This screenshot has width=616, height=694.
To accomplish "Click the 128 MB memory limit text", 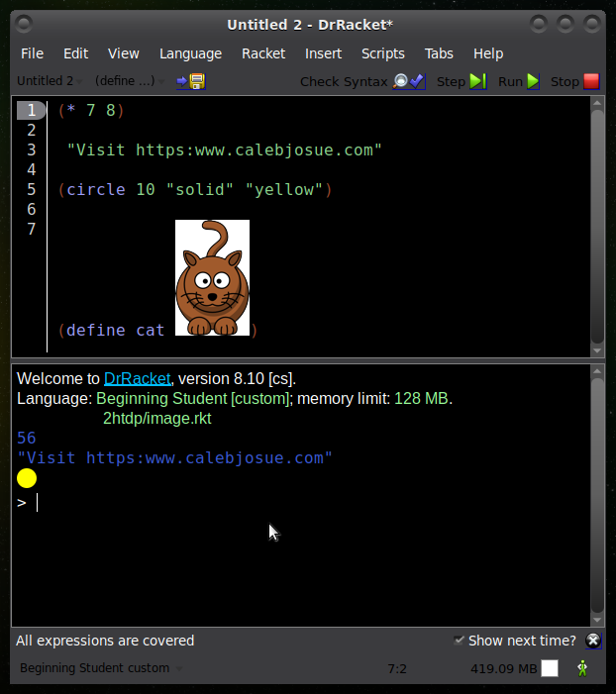I will pos(421,399).
